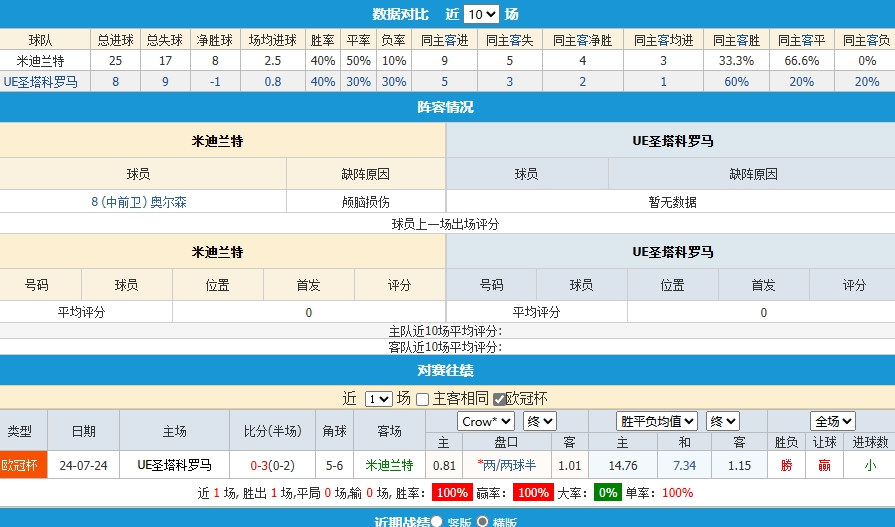The width and height of the screenshot is (895, 527).
Task: Open the 近1场 head-to-head count dropdown
Action: coord(378,398)
